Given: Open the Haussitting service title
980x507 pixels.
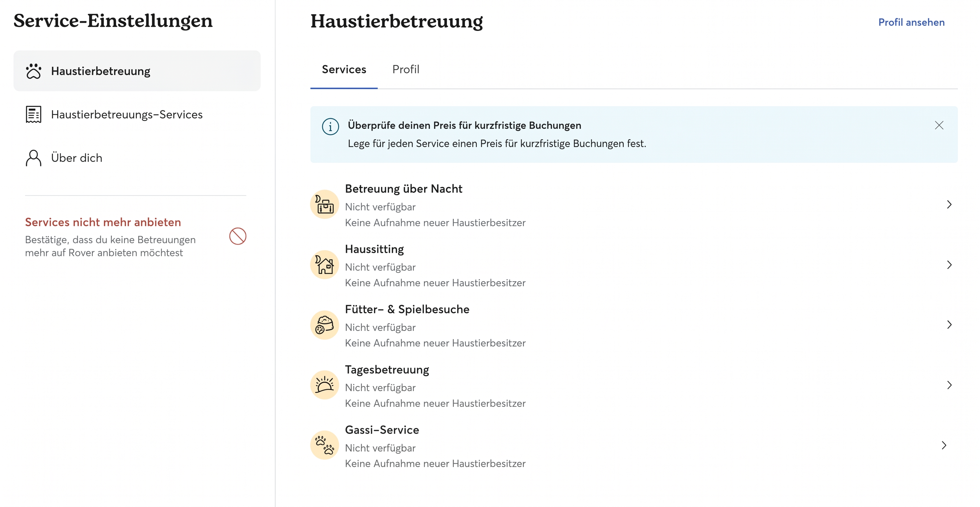Looking at the screenshot, I should 374,249.
